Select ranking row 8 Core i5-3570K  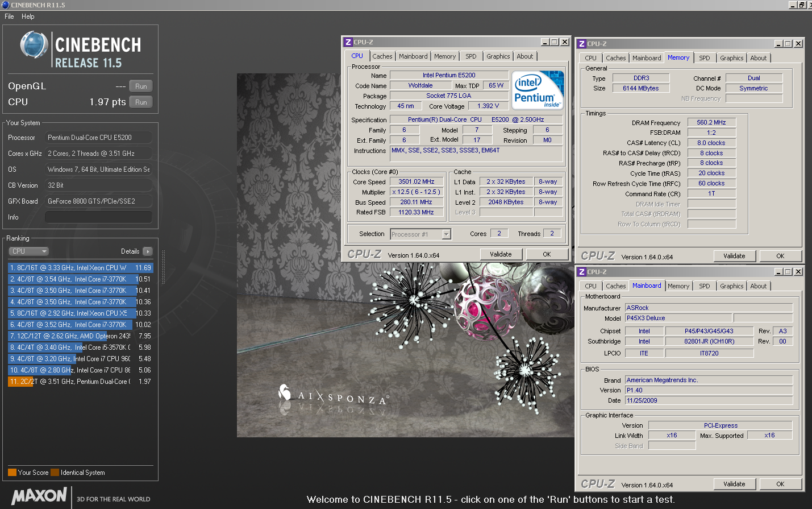tap(80, 347)
